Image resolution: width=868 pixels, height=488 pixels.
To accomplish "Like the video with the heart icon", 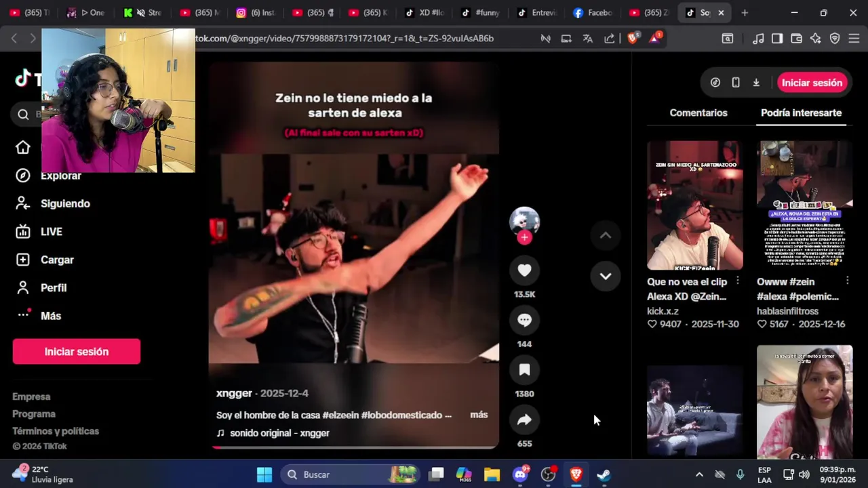I will tap(524, 270).
